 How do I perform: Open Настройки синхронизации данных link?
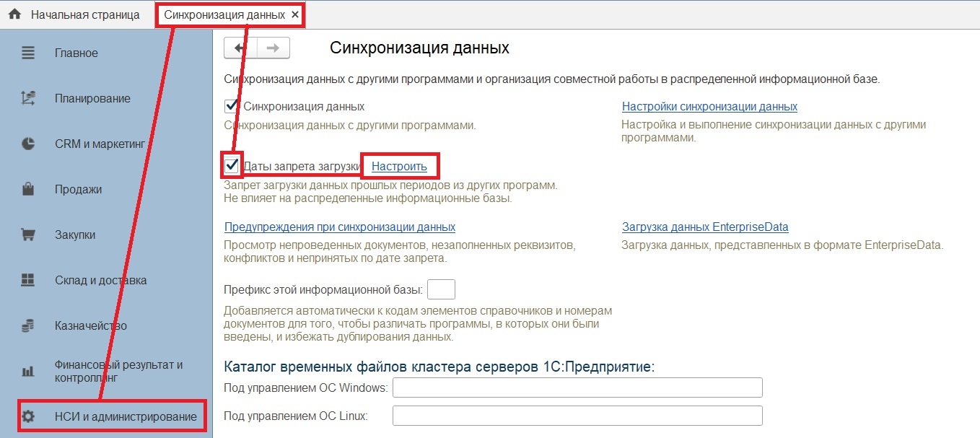point(709,107)
